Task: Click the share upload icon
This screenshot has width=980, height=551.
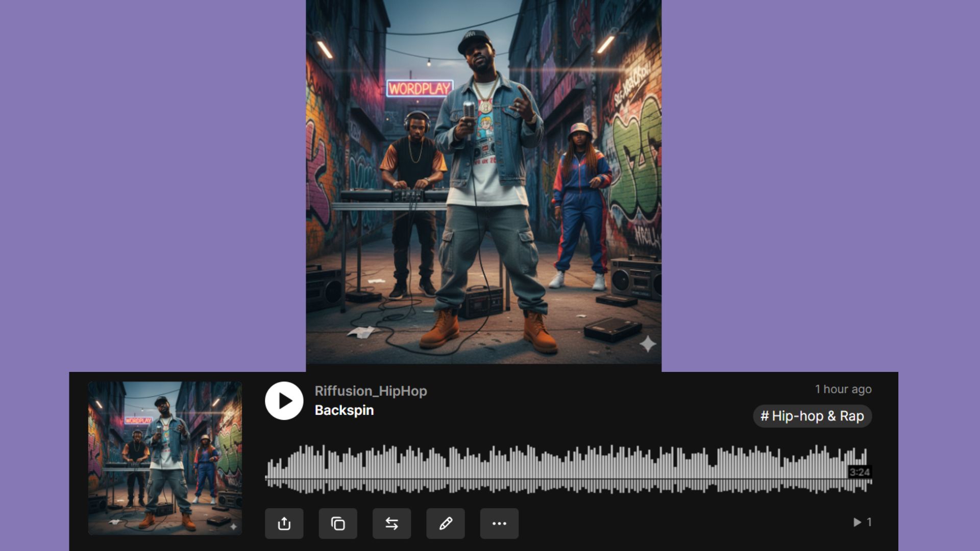Action: [x=284, y=523]
